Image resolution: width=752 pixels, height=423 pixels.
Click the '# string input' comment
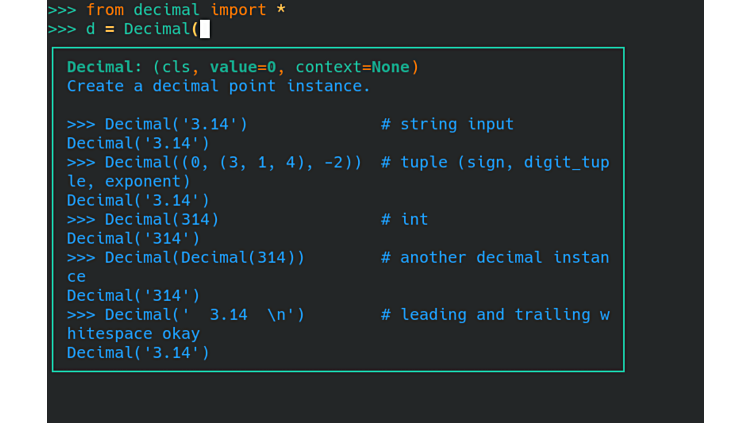(447, 124)
